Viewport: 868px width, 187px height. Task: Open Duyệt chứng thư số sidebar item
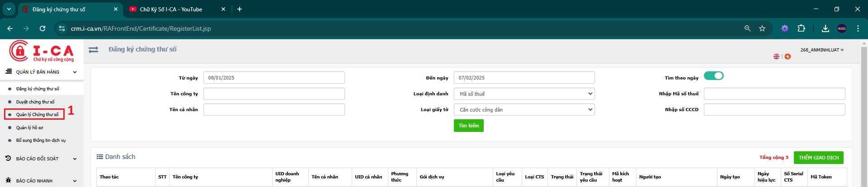coord(35,102)
